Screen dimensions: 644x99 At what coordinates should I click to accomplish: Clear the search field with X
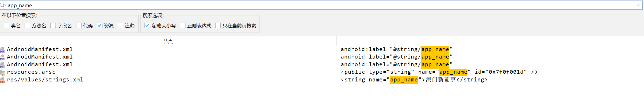coord(638,5)
